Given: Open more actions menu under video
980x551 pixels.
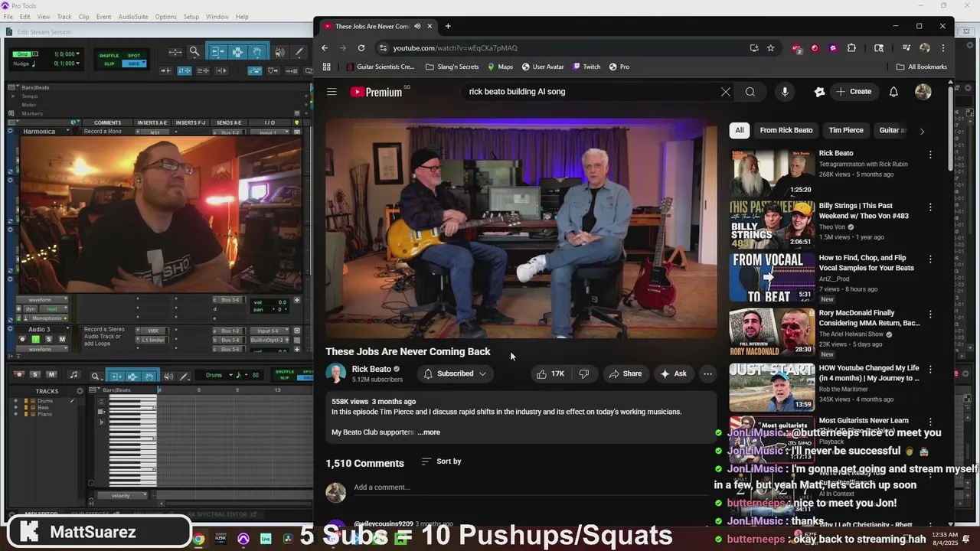Looking at the screenshot, I should point(707,373).
